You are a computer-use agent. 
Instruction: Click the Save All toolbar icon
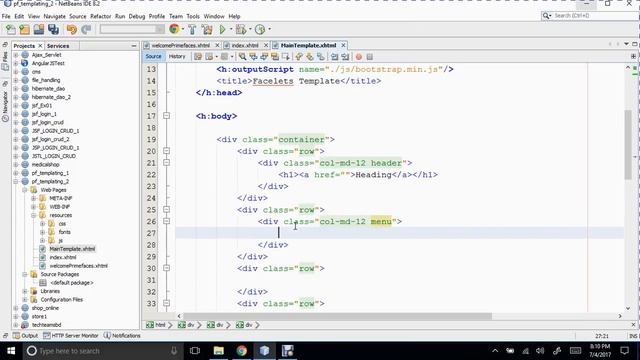[x=53, y=29]
